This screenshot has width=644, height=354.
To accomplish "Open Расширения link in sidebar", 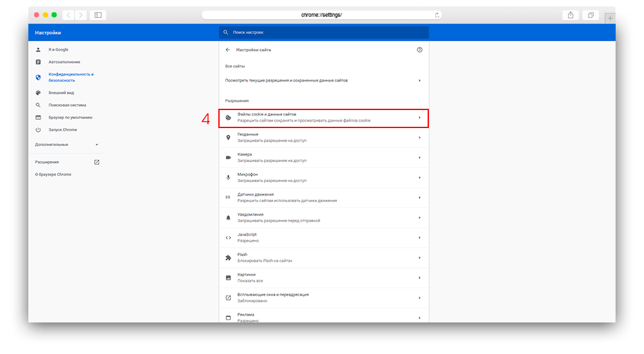I will (47, 162).
